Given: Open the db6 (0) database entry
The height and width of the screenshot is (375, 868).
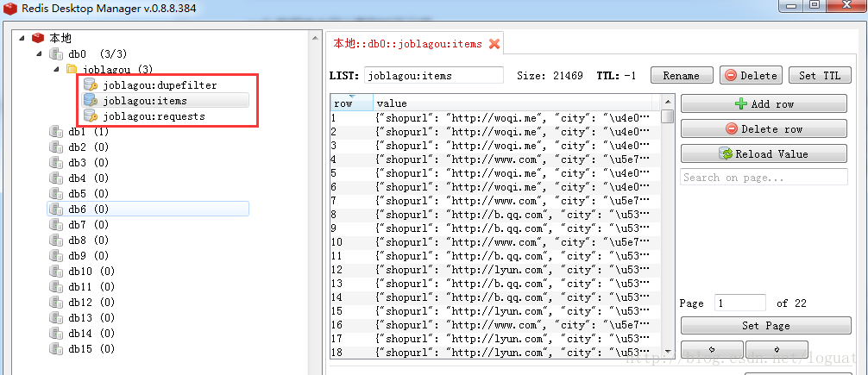Looking at the screenshot, I should [x=89, y=209].
